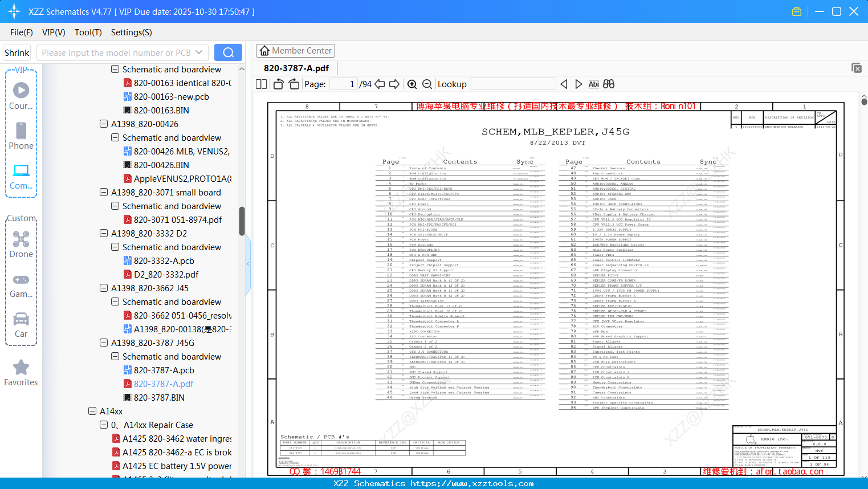Collapse the A1398_820-3332 D2 node
Image resolution: width=868 pixels, height=489 pixels.
coord(104,233)
